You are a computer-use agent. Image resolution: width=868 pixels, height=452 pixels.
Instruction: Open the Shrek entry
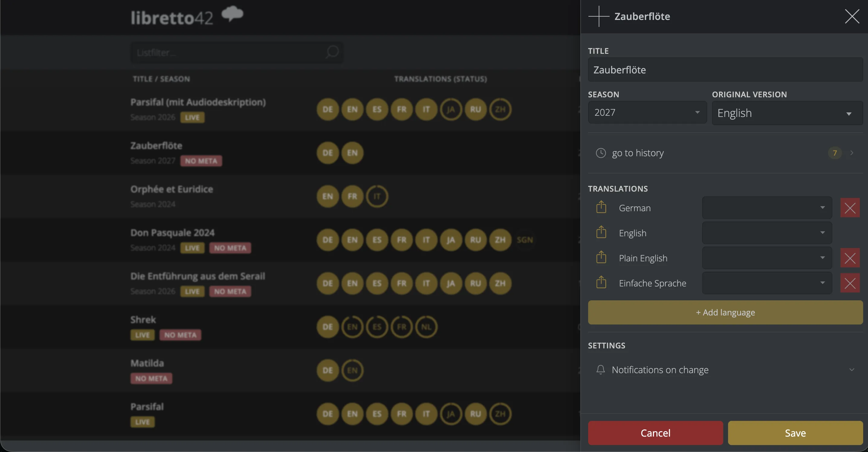click(x=143, y=319)
